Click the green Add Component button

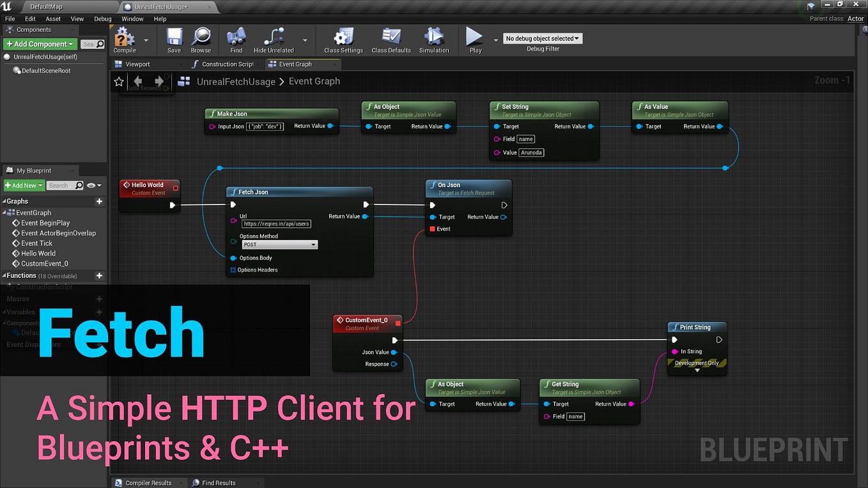click(x=40, y=43)
